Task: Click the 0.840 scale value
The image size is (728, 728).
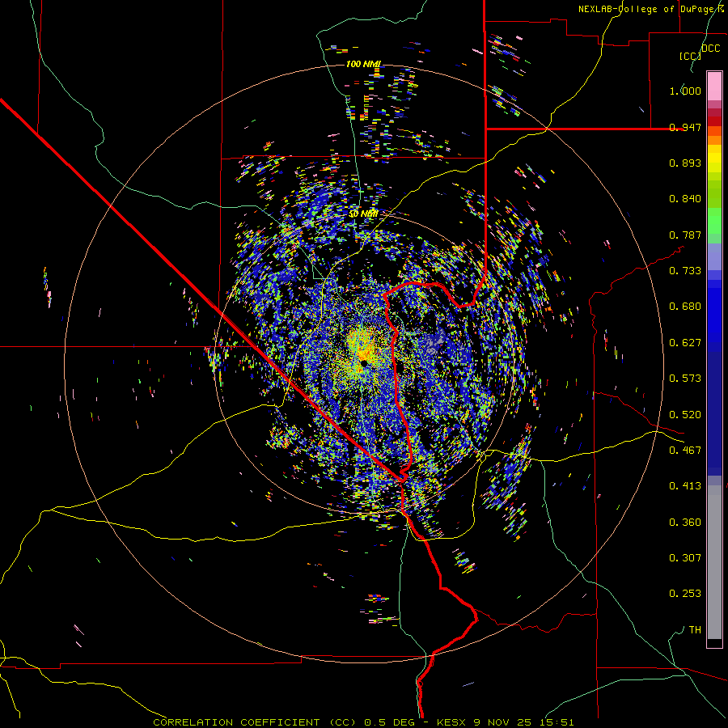Action: coord(685,199)
